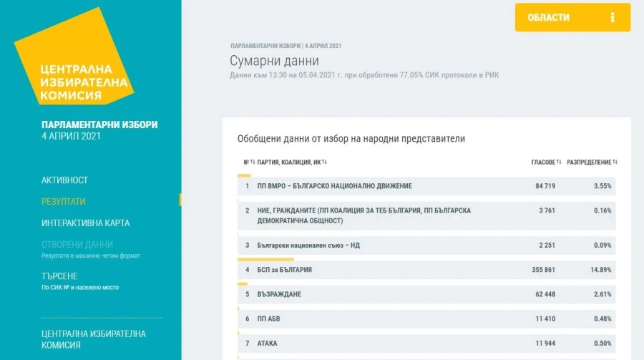Viewport: 644px width, 360px height.
Task: Click votes value 84 719
Action: 545,186
